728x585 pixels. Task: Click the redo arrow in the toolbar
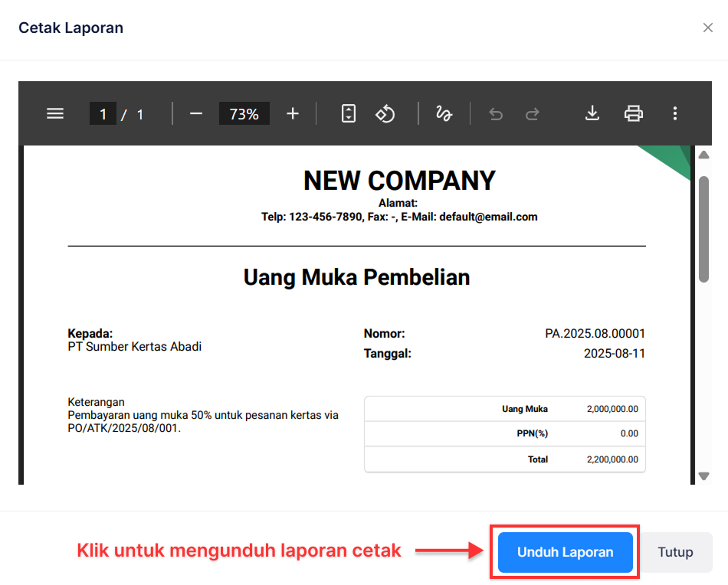(532, 113)
